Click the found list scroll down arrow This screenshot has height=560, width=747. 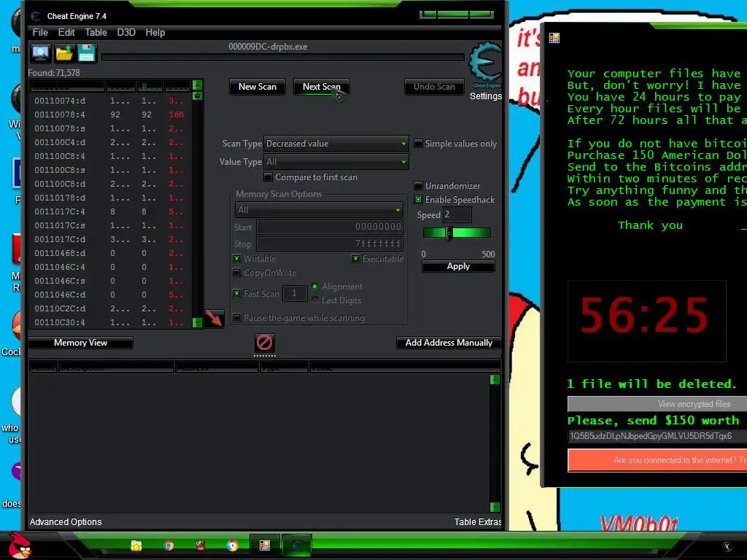197,322
